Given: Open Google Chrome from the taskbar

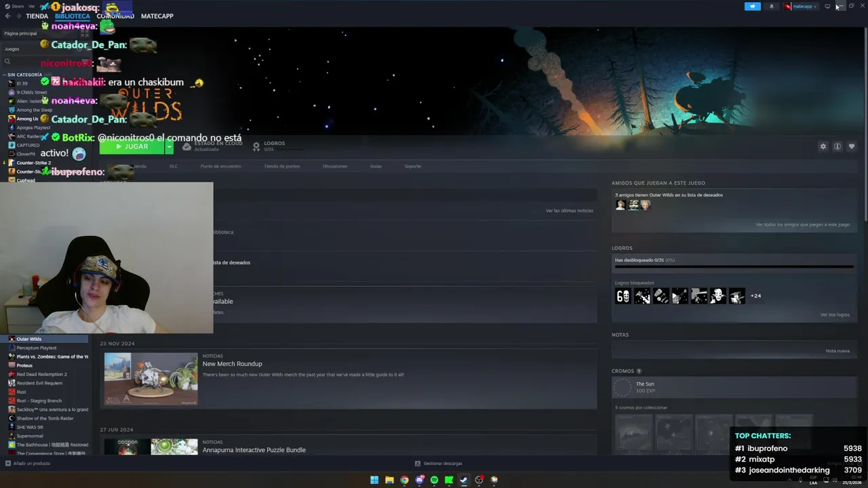Looking at the screenshot, I should tap(404, 480).
